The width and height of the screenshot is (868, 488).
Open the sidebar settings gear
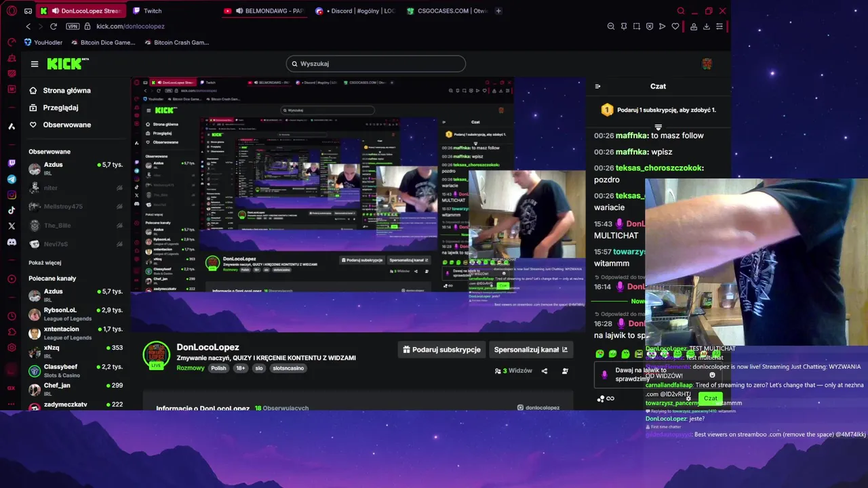12,348
